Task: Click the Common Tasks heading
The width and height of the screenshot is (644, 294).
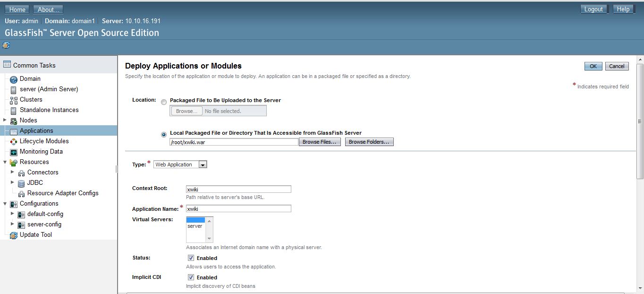Action: tap(34, 65)
